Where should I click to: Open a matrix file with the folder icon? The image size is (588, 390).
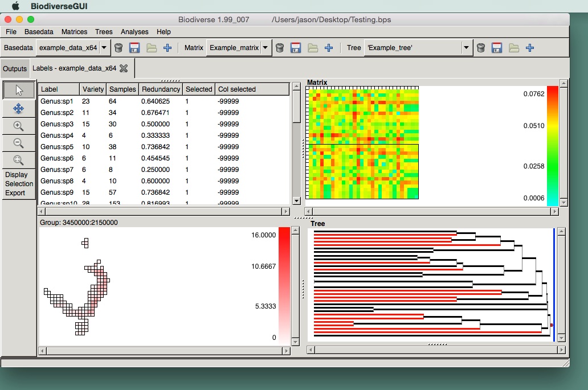312,48
